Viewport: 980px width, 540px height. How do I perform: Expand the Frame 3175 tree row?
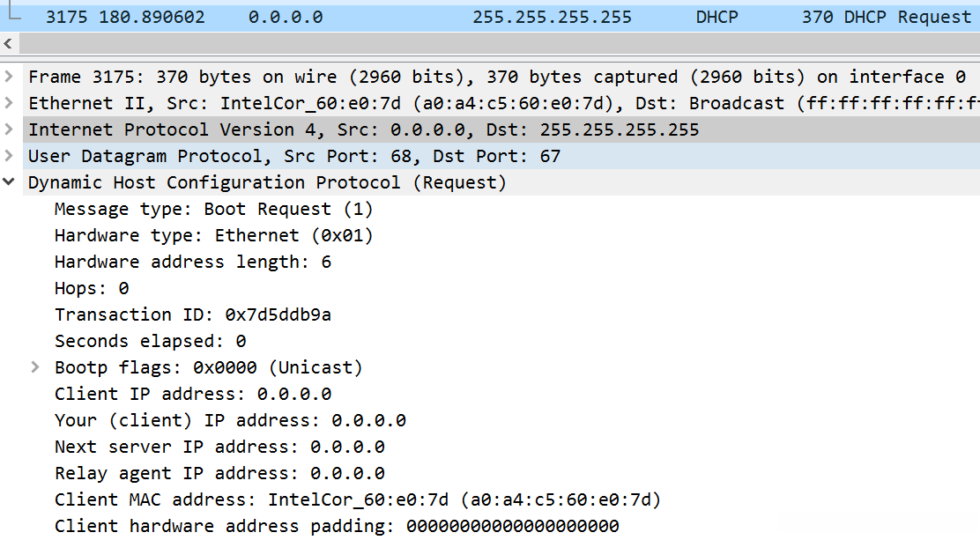click(x=9, y=77)
